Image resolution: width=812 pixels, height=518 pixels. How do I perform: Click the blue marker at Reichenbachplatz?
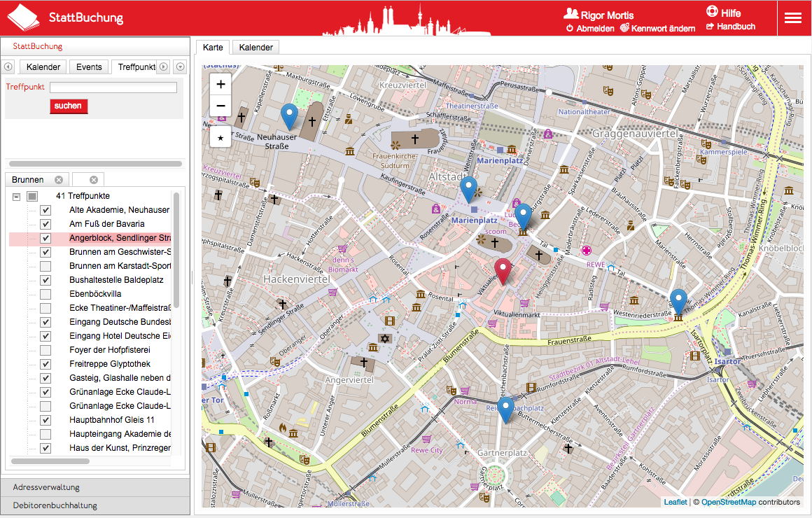click(505, 409)
